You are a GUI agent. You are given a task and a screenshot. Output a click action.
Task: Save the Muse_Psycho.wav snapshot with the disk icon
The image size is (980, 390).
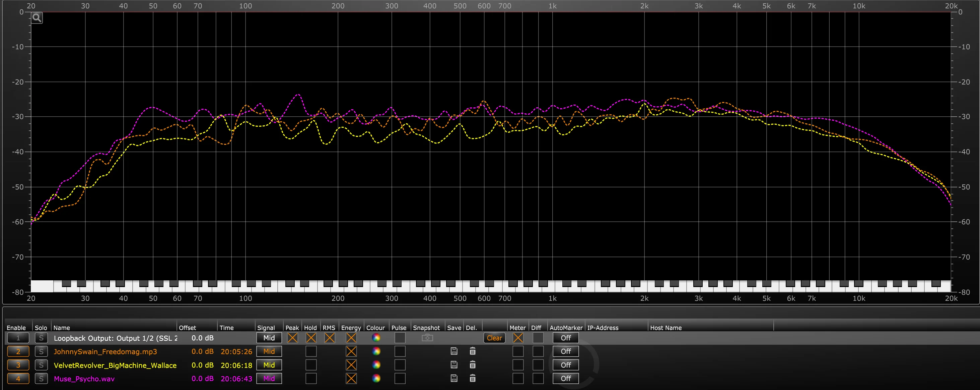coord(454,378)
